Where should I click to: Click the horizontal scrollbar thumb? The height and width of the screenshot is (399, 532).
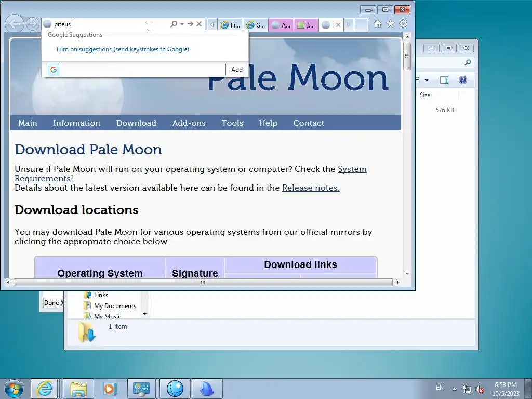click(x=203, y=282)
